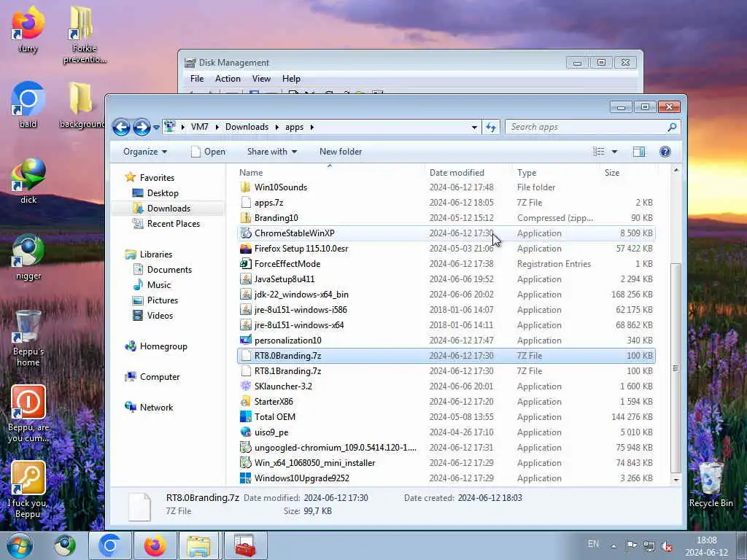Click VM7 in the address breadcrumb
Image resolution: width=747 pixels, height=560 pixels.
(x=199, y=127)
